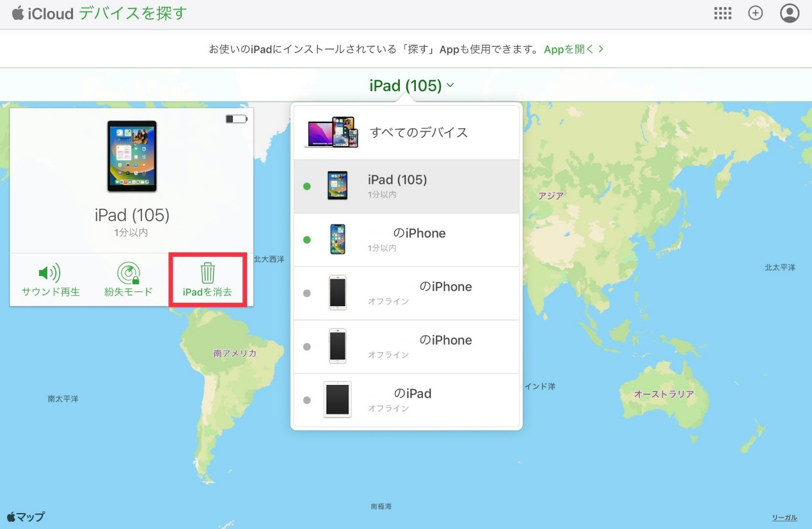
Task: Play sound via サウンド再生 speaker icon
Action: [50, 273]
